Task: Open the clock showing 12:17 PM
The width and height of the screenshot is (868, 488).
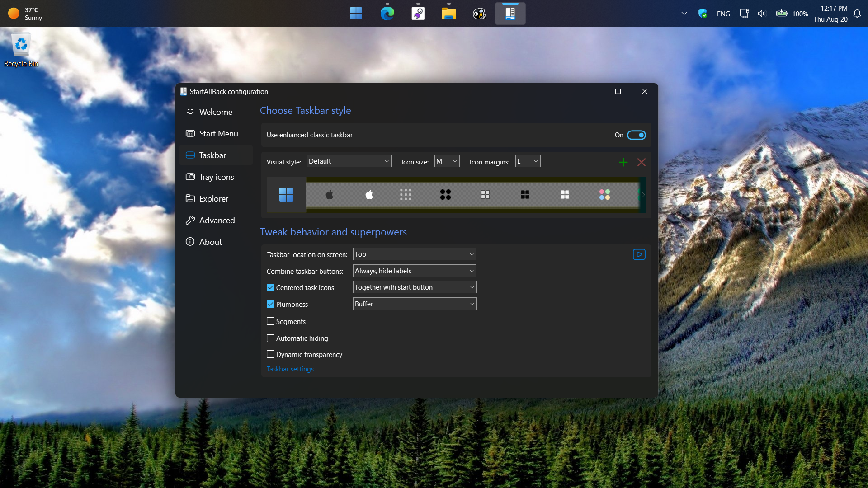Action: coord(831,14)
